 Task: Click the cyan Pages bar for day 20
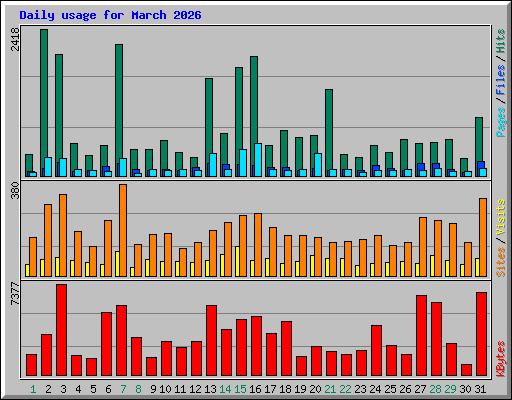(x=318, y=165)
